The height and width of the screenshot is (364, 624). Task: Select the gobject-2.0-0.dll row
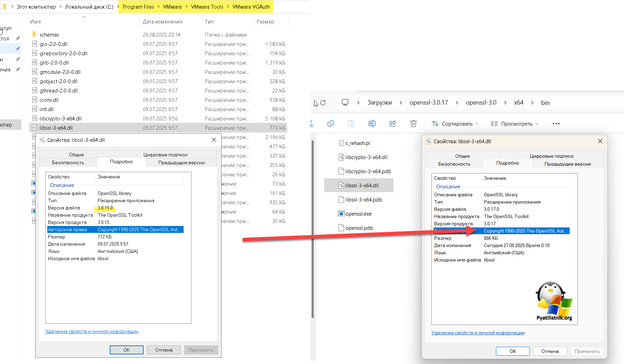click(x=158, y=81)
